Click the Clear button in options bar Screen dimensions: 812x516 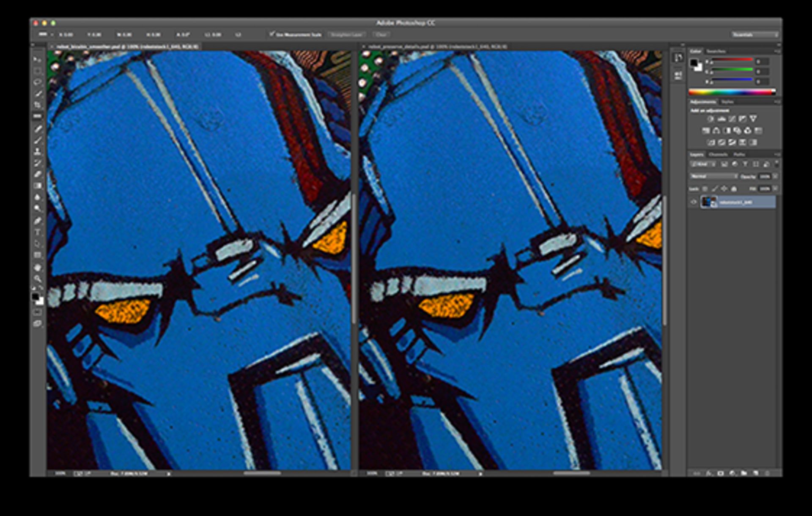point(381,35)
